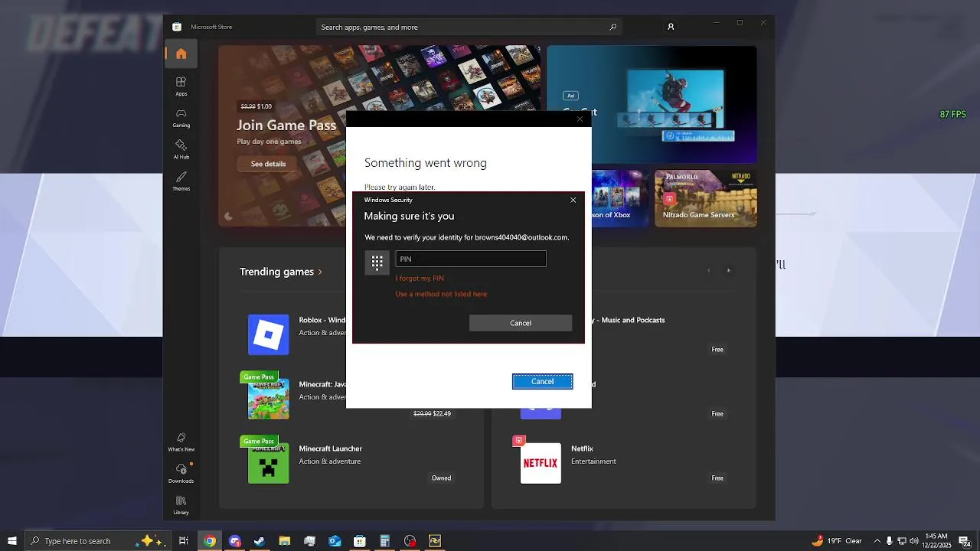
Task: Open the Windows Start menu
Action: click(x=12, y=541)
